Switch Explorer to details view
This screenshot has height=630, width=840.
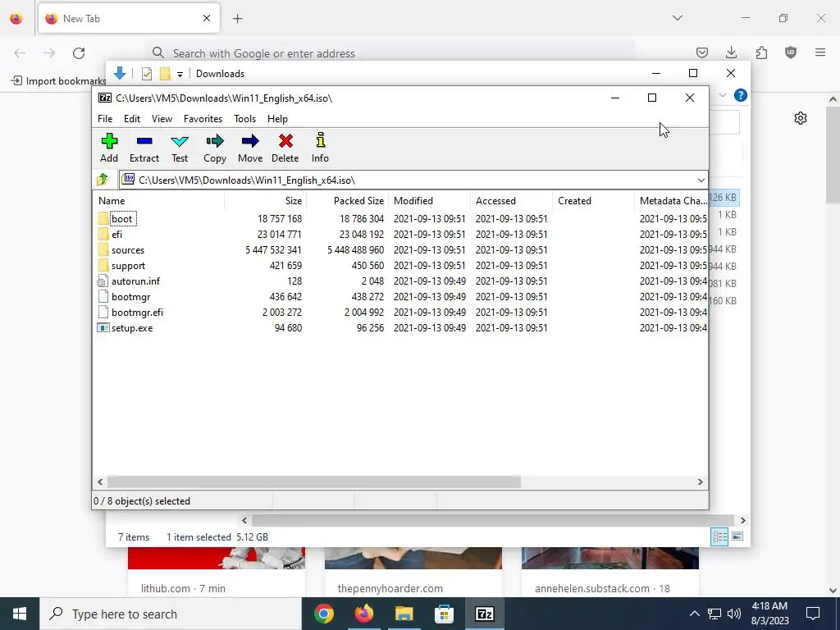(719, 536)
